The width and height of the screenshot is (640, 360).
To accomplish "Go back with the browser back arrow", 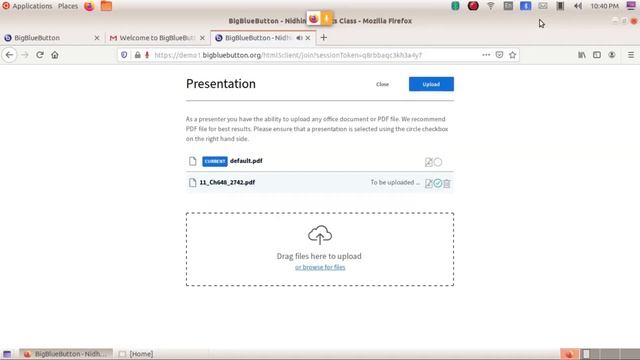I will [9, 55].
